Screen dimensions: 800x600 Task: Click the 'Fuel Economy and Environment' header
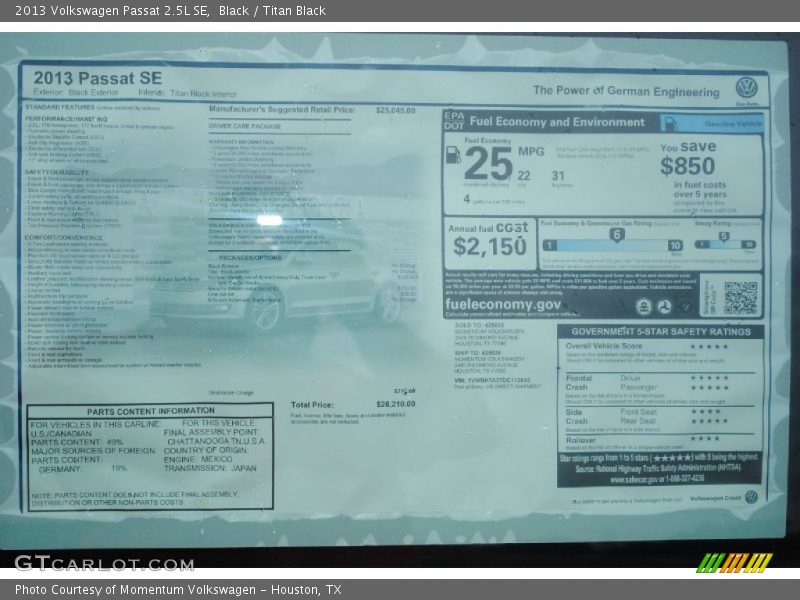(x=557, y=122)
